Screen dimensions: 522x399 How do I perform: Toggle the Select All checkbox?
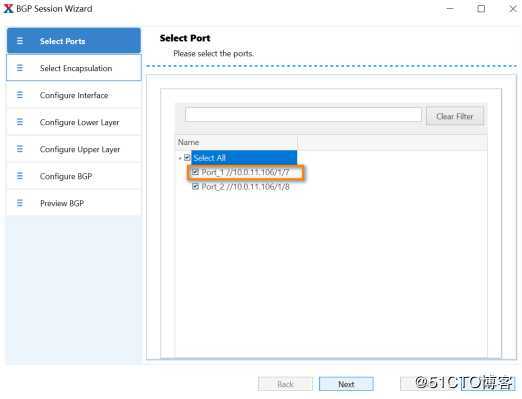(187, 157)
